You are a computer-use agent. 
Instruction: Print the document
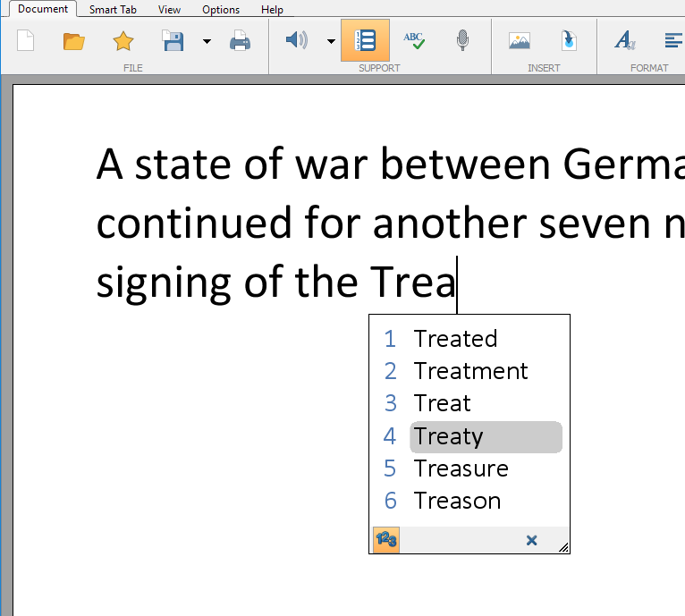pyautogui.click(x=240, y=40)
